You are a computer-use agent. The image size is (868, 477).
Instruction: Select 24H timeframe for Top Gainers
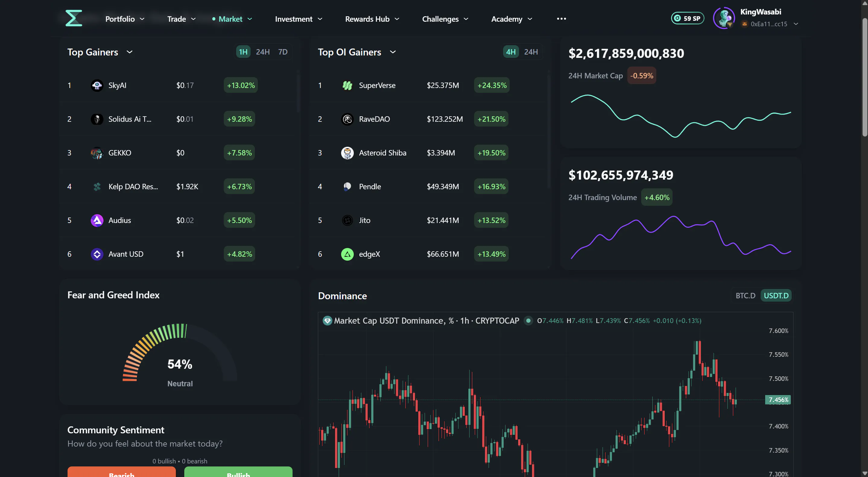pyautogui.click(x=263, y=52)
